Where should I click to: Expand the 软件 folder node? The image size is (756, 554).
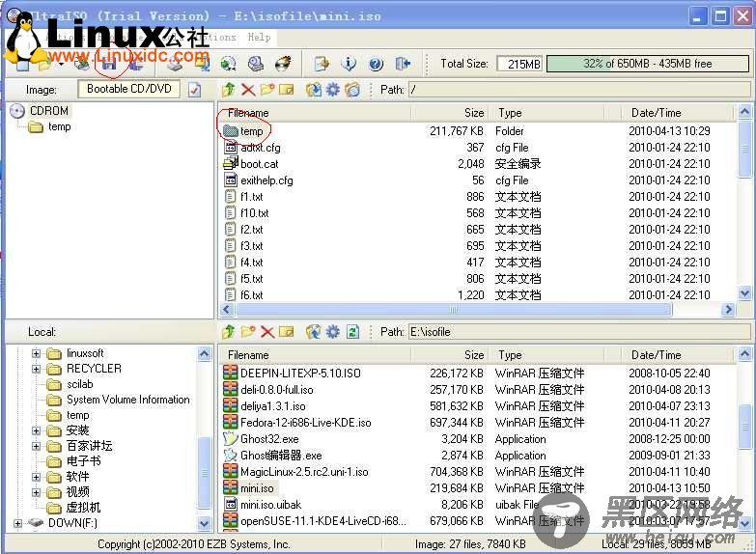pyautogui.click(x=36, y=477)
